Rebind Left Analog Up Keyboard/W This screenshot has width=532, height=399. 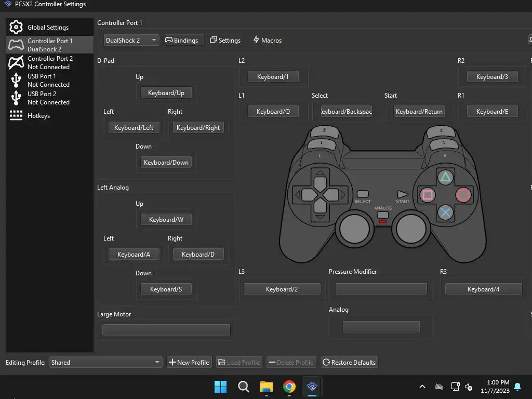(x=166, y=220)
